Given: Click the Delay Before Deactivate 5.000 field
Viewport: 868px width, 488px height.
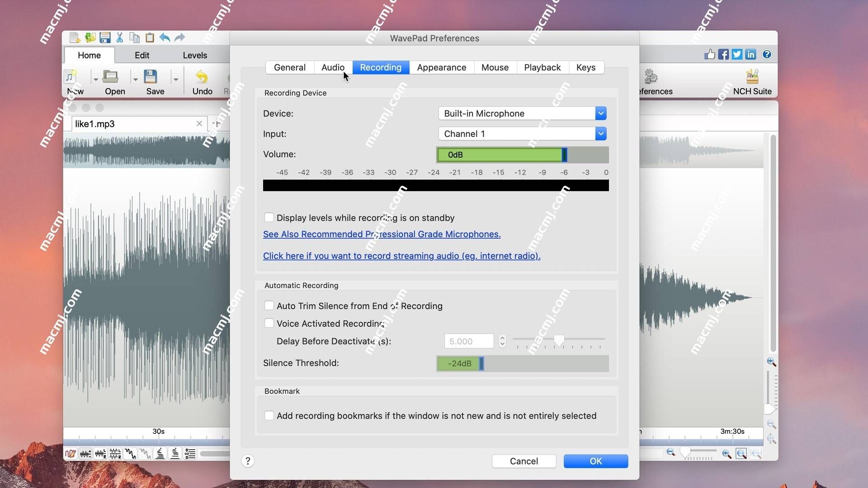Looking at the screenshot, I should pyautogui.click(x=469, y=341).
